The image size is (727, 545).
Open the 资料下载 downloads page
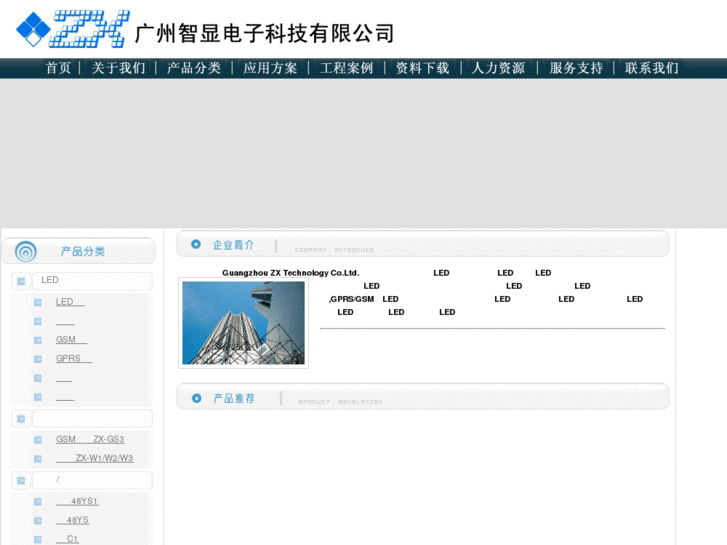pyautogui.click(x=422, y=68)
